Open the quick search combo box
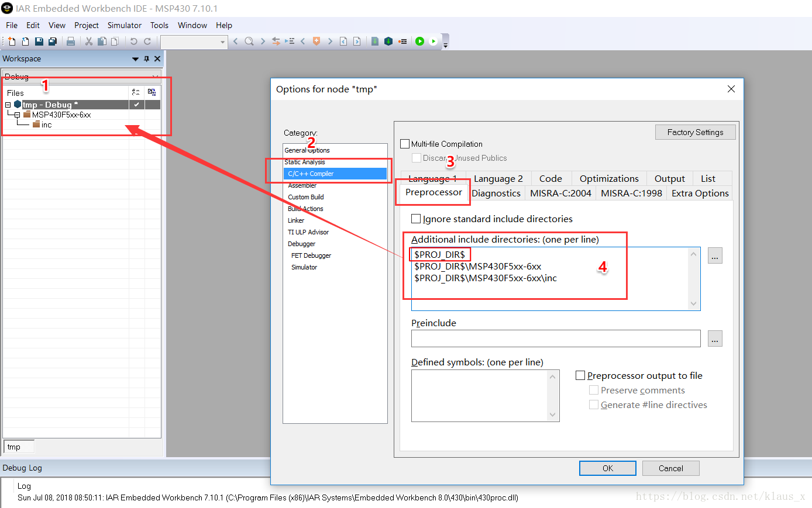The width and height of the screenshot is (812, 508). click(x=194, y=42)
